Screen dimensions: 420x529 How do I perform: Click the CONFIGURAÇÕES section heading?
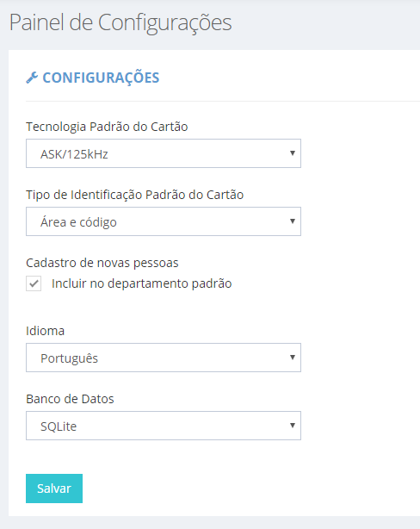(x=101, y=78)
